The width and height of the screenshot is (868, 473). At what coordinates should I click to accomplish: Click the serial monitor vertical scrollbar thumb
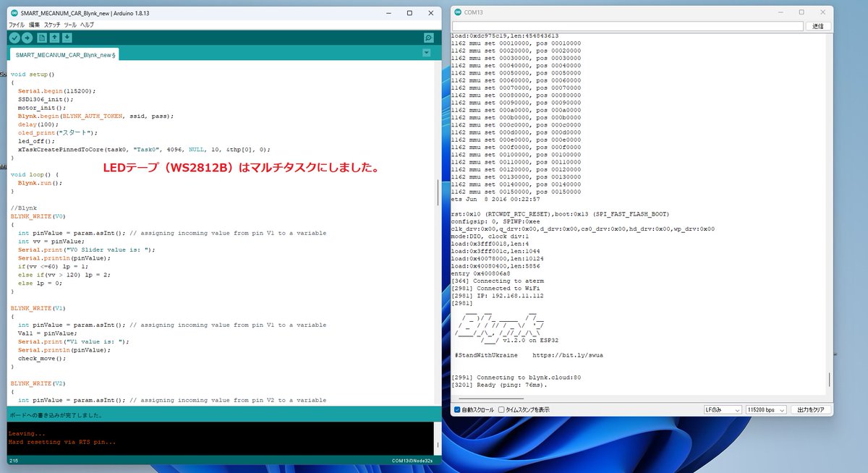pos(829,380)
